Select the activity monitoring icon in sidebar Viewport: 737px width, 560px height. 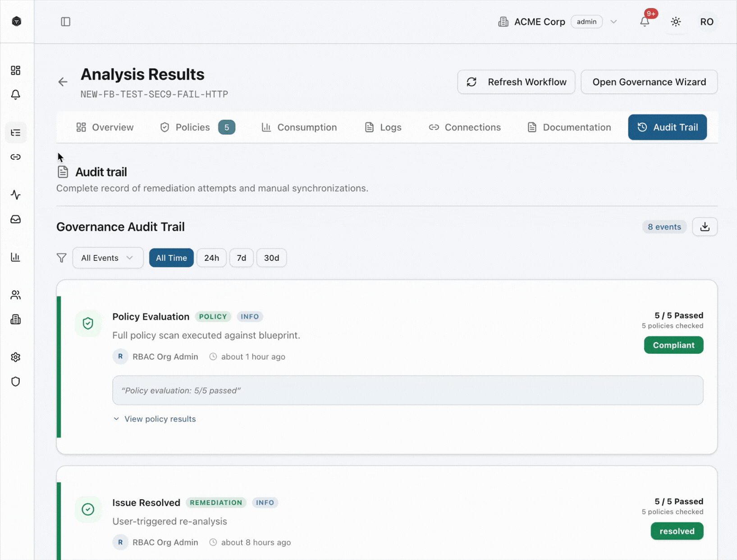16,195
